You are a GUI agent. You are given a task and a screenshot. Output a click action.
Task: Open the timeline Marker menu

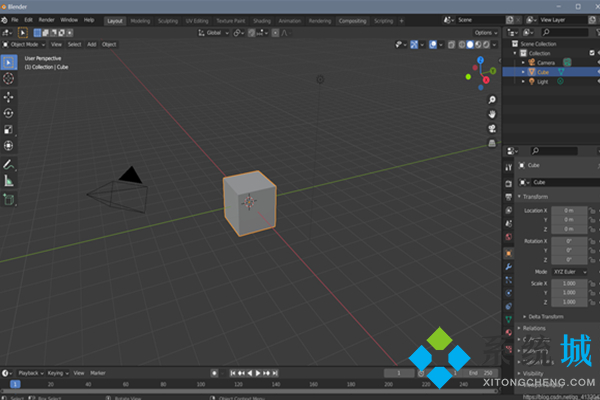[98, 373]
